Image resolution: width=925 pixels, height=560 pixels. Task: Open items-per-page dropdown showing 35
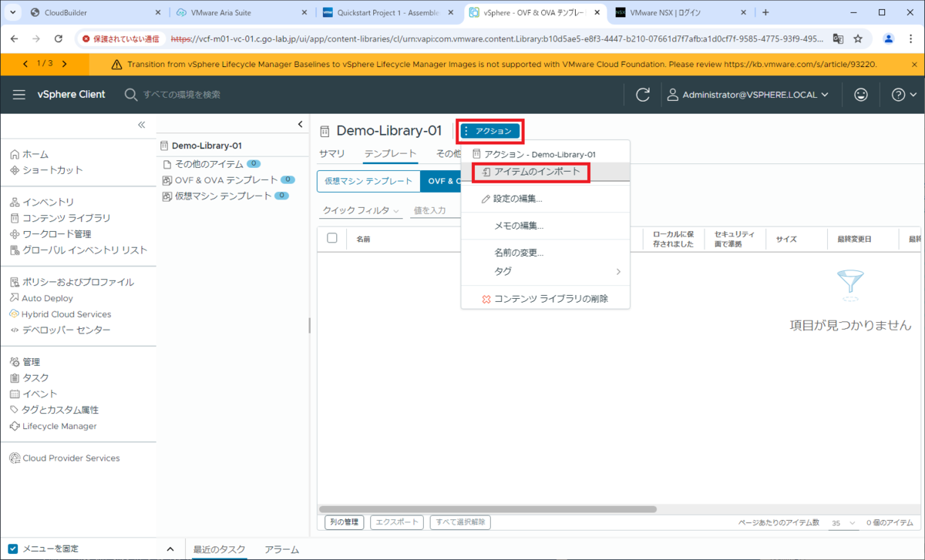843,523
